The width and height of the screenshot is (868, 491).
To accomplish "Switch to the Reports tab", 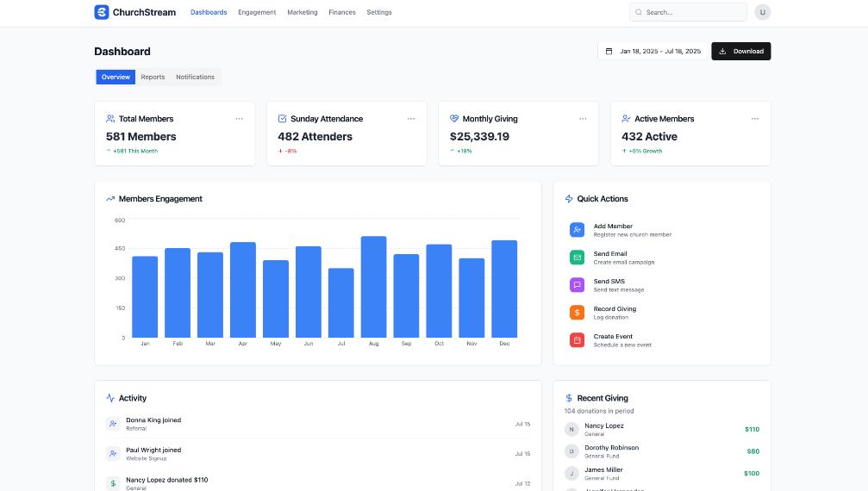I will point(153,78).
